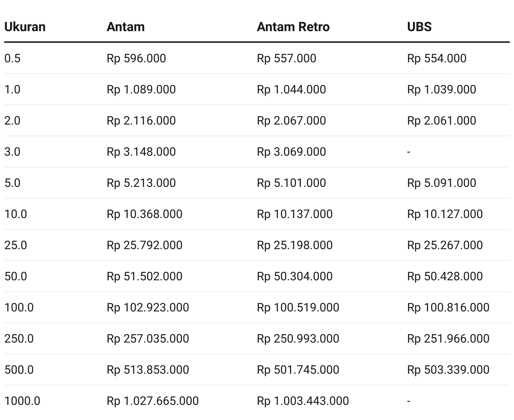Select UBS price Rp 503.339.000
The width and height of the screenshot is (514, 420).
click(448, 369)
